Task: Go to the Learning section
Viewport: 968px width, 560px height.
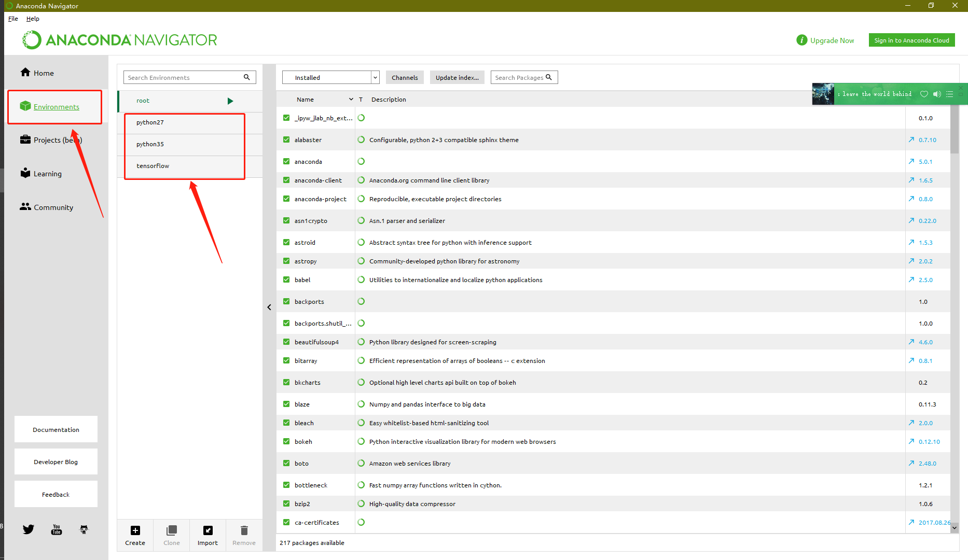Action: (47, 173)
